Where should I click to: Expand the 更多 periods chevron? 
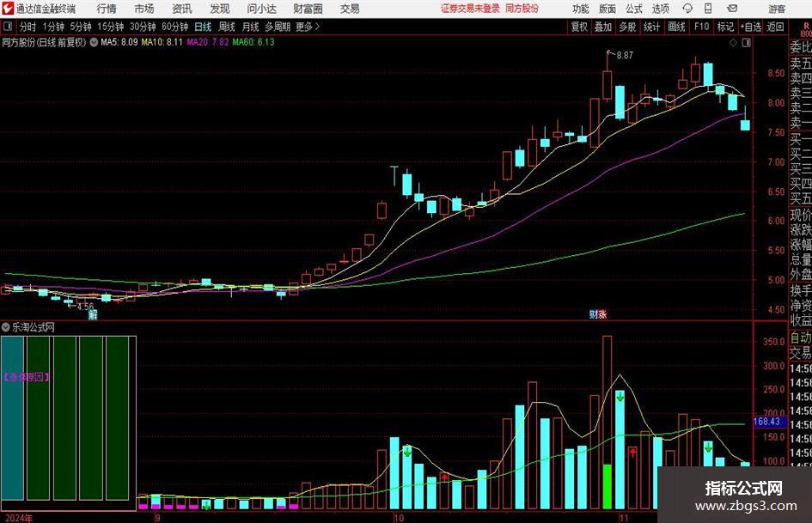308,27
